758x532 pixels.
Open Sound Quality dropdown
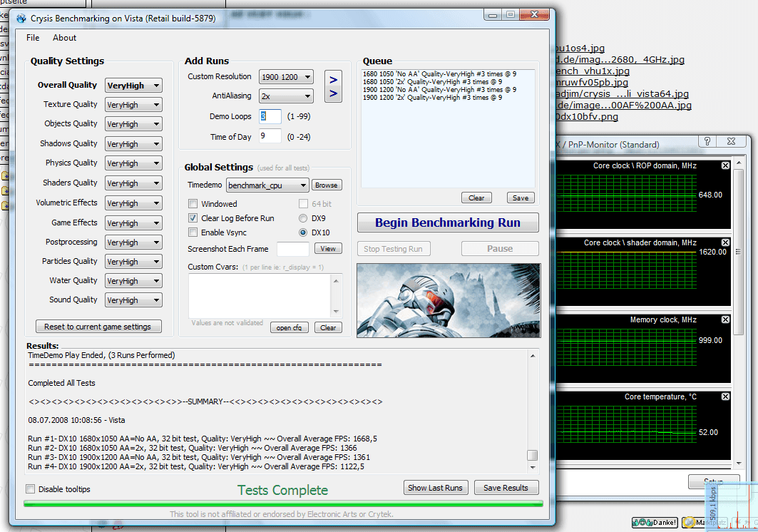133,300
